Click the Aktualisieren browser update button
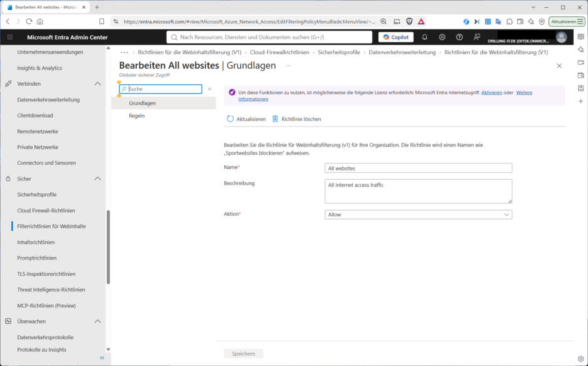Viewport: 588px width, 366px height. (x=566, y=22)
